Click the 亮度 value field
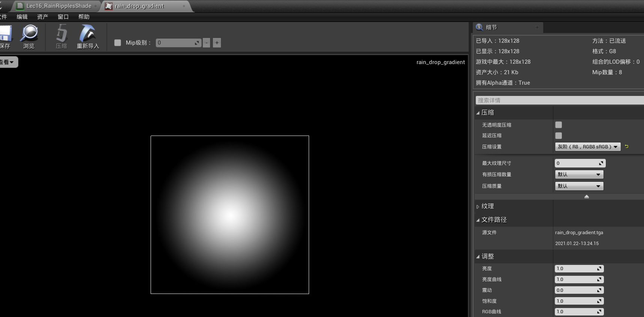 pyautogui.click(x=579, y=269)
